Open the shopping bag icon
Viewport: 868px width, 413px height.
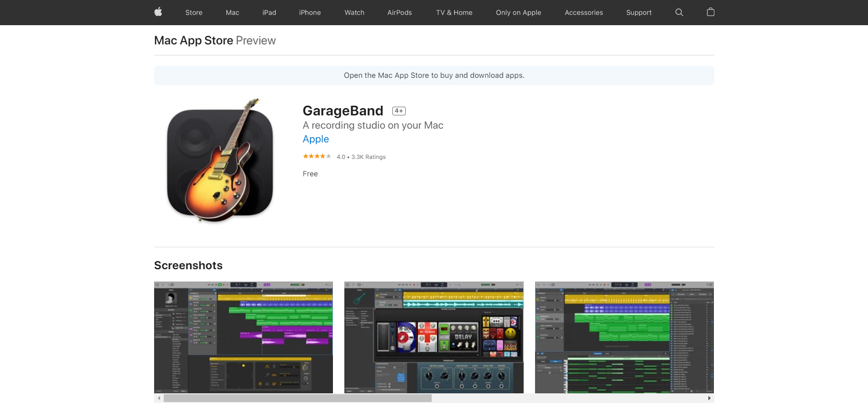[x=710, y=12]
